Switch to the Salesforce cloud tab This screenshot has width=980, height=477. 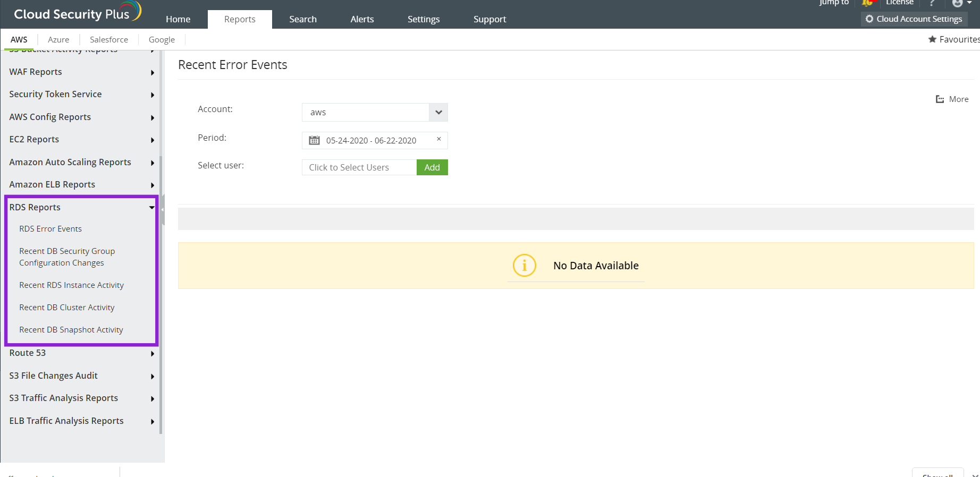109,40
